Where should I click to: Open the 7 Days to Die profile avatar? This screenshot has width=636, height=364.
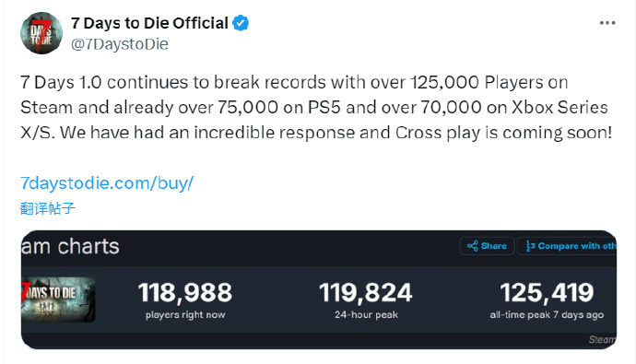[41, 33]
